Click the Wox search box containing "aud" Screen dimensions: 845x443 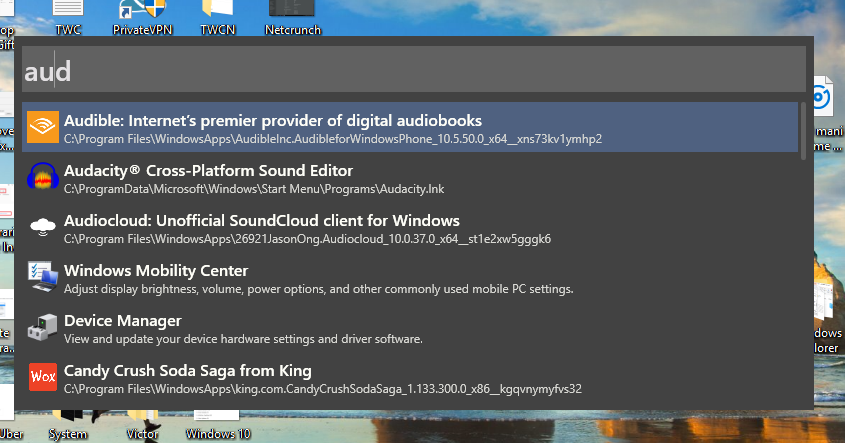(x=414, y=70)
